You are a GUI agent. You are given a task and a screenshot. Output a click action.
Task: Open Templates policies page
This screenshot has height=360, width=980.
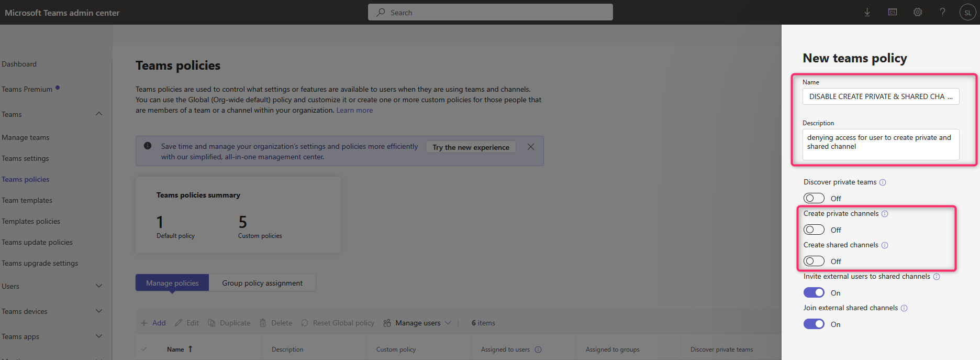click(x=31, y=221)
